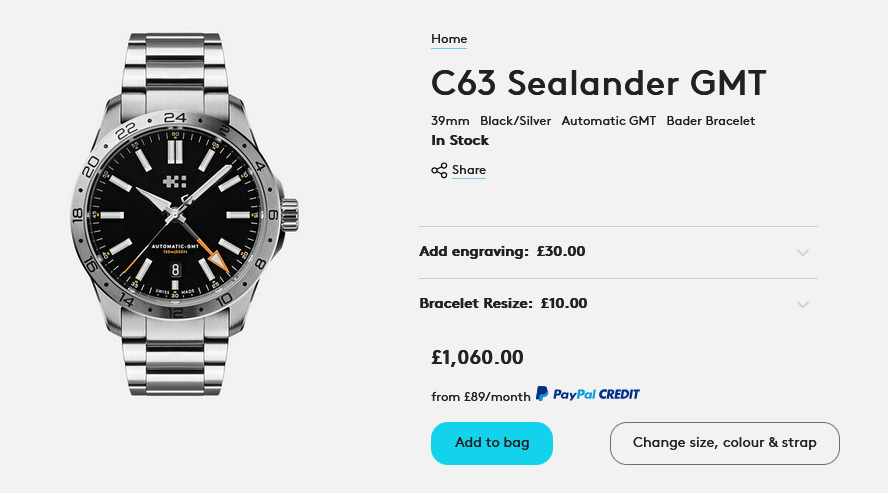Open Change size, colour & strap
888x493 pixels.
pyautogui.click(x=724, y=443)
